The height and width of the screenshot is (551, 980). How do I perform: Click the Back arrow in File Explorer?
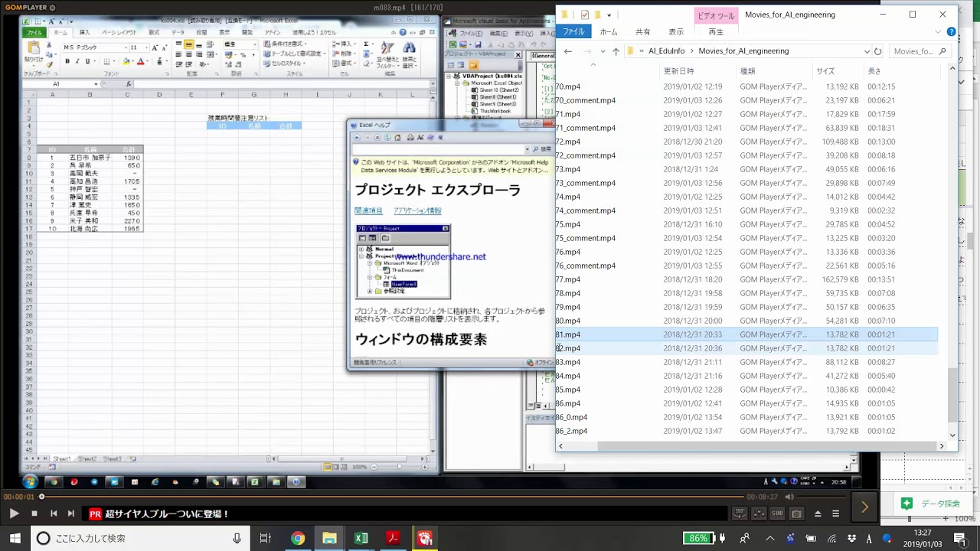(567, 51)
